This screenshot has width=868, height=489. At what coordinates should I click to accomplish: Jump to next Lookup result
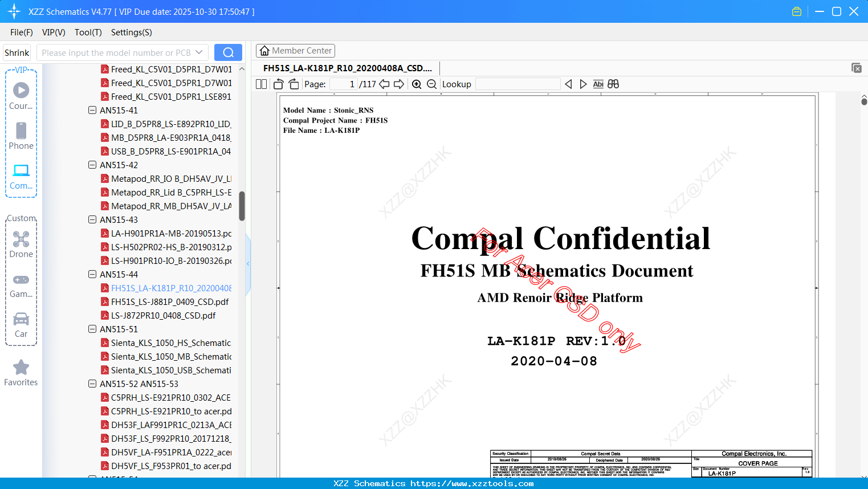pos(583,84)
